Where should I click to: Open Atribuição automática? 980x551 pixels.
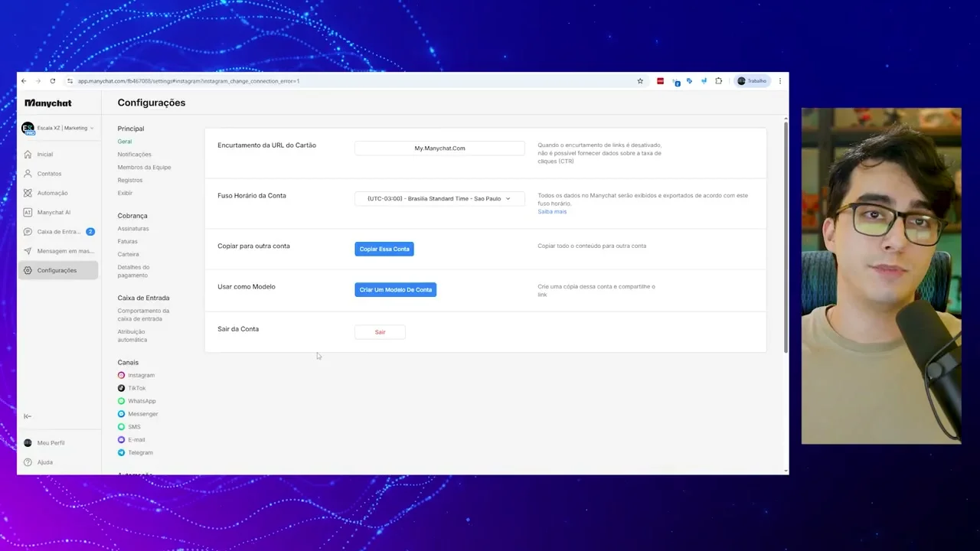click(132, 335)
